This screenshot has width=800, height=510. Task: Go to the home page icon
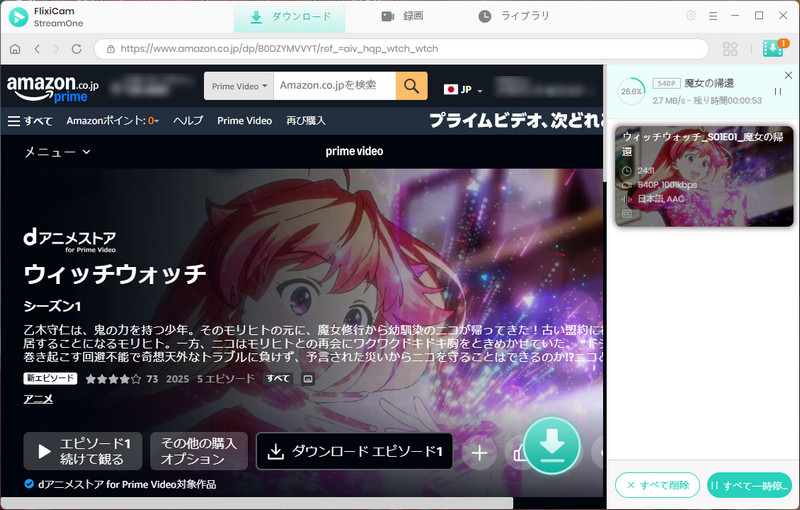(15, 49)
